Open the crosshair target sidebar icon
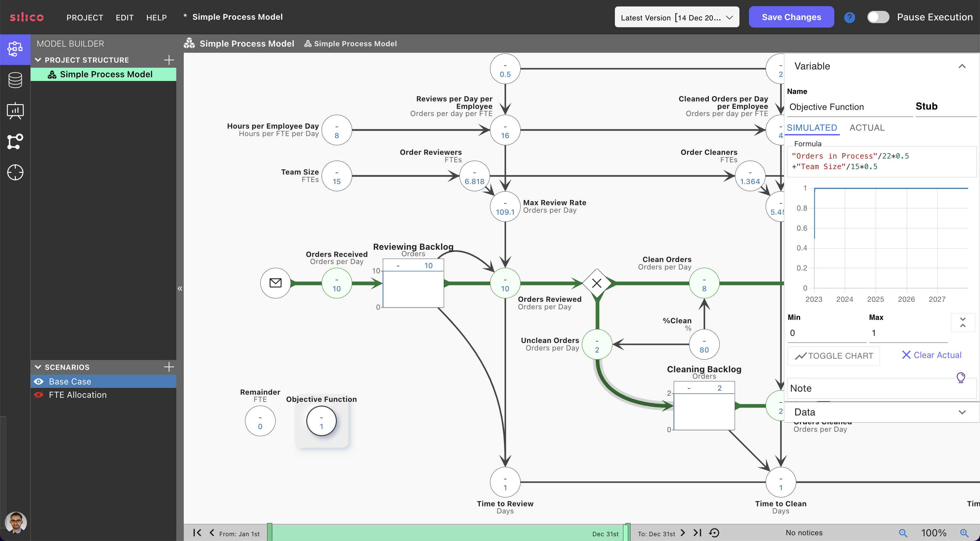980x541 pixels. point(15,173)
